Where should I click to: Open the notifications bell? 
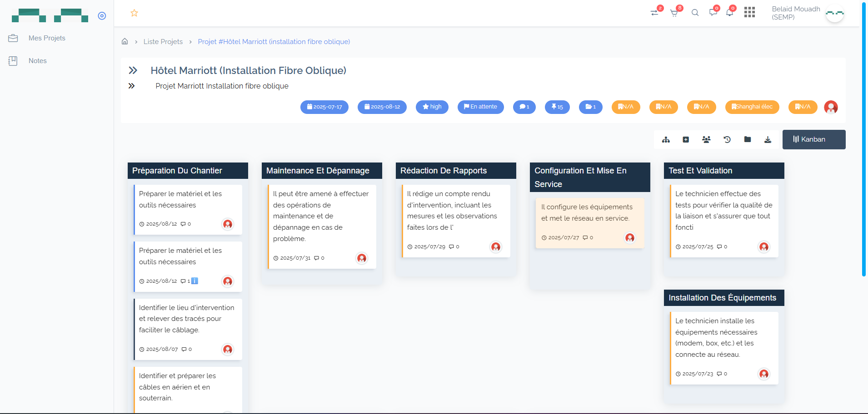click(x=729, y=13)
